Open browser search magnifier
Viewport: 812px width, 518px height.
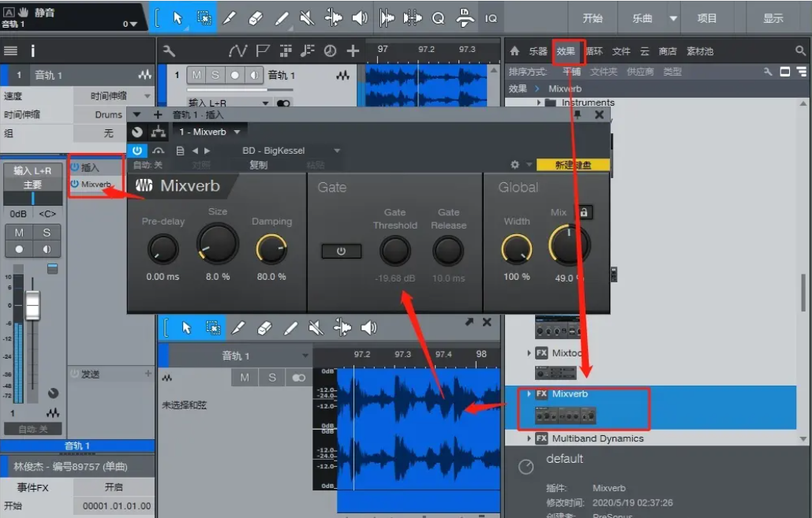[800, 50]
